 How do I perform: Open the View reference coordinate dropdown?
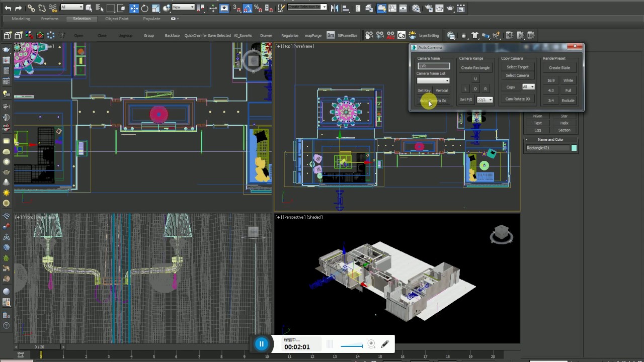183,7
